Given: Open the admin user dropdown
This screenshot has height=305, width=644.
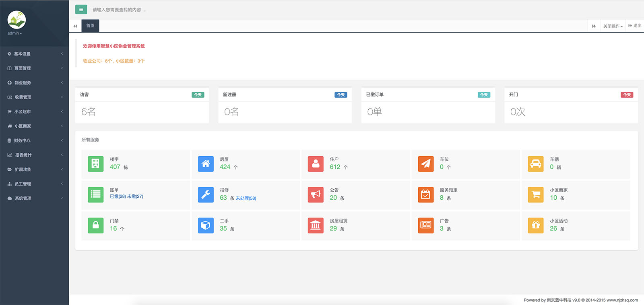Looking at the screenshot, I should [x=14, y=33].
